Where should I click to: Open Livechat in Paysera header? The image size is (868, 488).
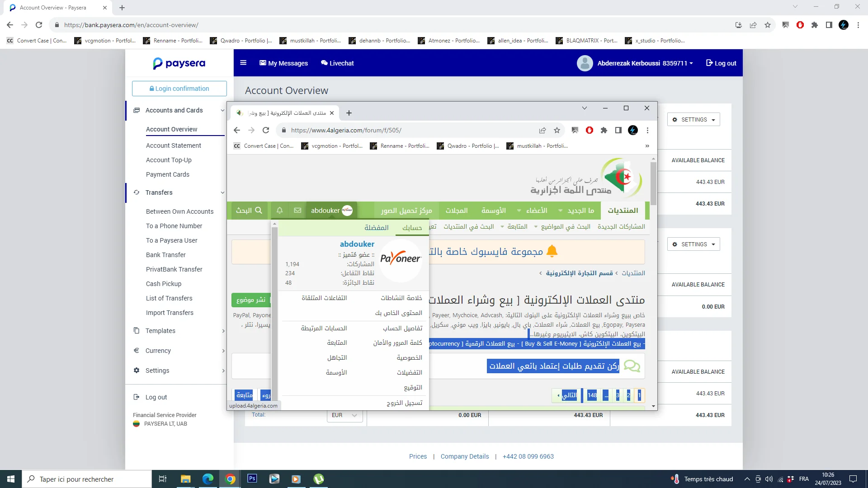[337, 63]
